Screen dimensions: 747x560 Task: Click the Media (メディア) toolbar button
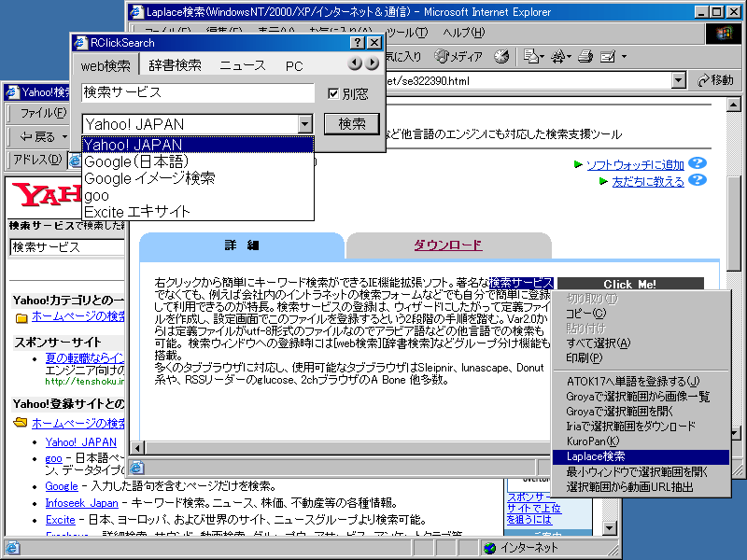pyautogui.click(x=458, y=57)
